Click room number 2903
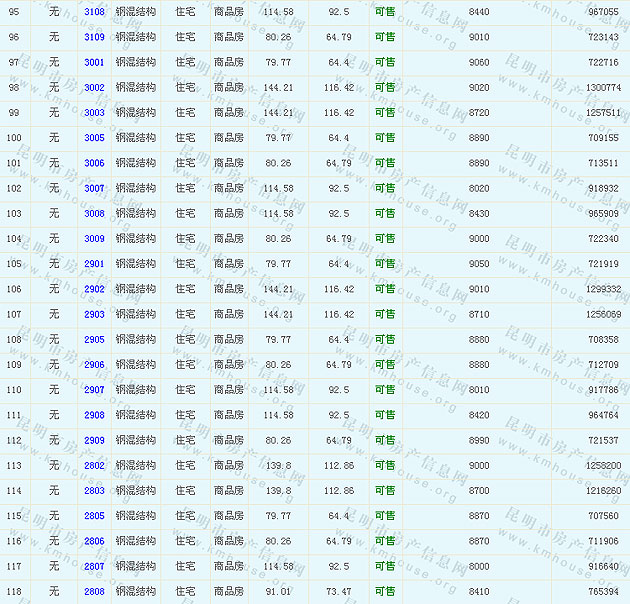The height and width of the screenshot is (604, 630). tap(94, 314)
